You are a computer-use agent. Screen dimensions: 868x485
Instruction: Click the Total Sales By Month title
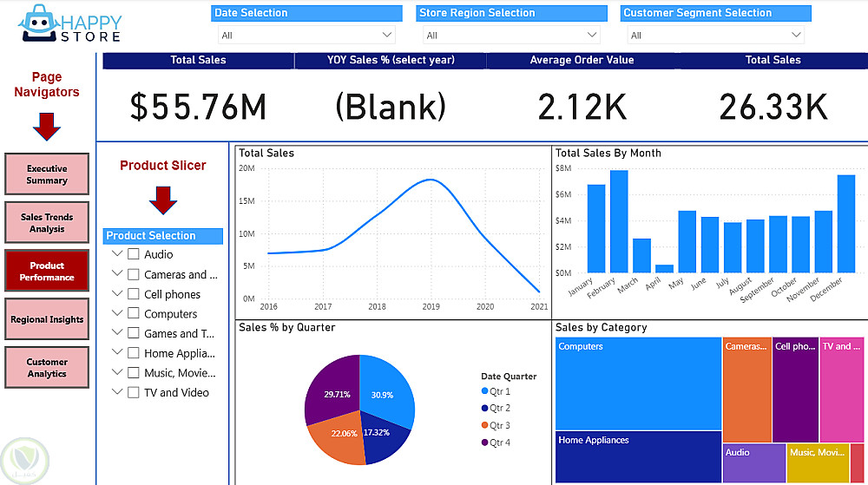(x=608, y=154)
